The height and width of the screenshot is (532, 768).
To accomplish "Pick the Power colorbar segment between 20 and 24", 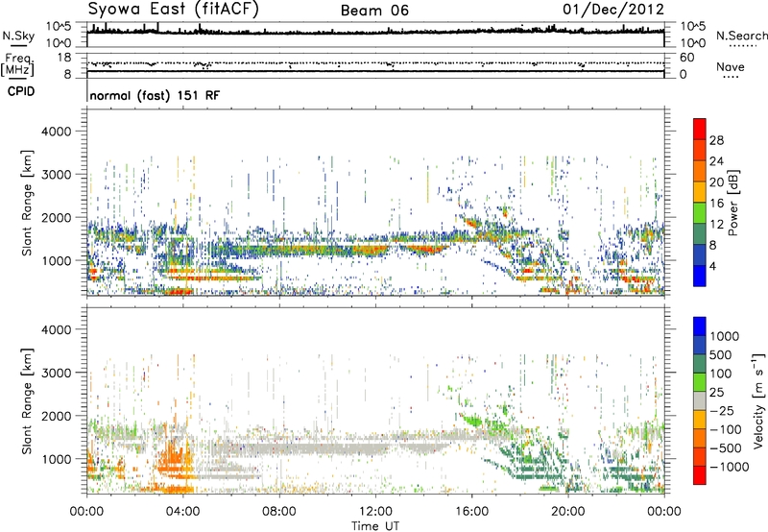I will pos(700,171).
